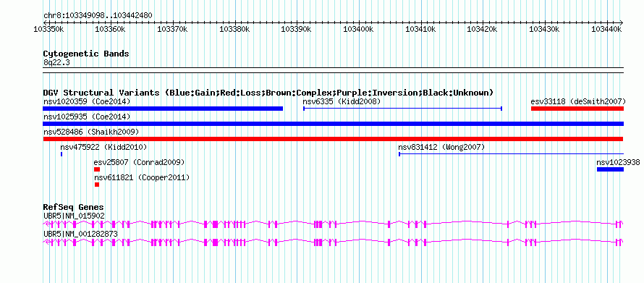Click the 103370k ruler tick label

point(172,29)
